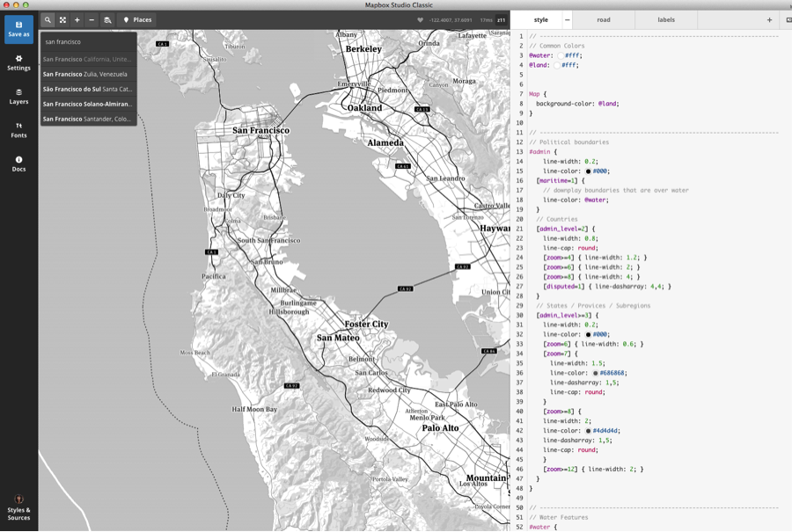Click the Save as button
Image resolution: width=792 pixels, height=532 pixels.
18,29
